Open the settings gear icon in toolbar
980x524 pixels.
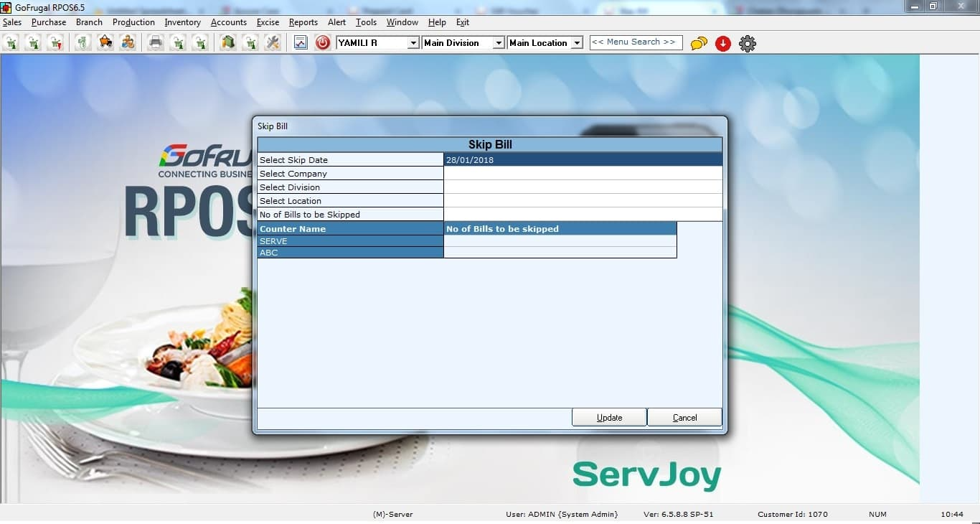coord(748,44)
